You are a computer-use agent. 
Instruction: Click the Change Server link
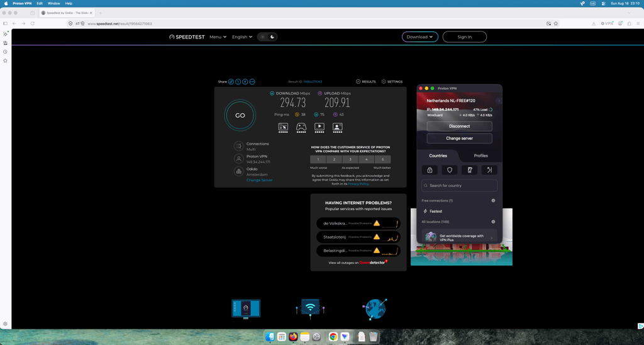point(259,180)
